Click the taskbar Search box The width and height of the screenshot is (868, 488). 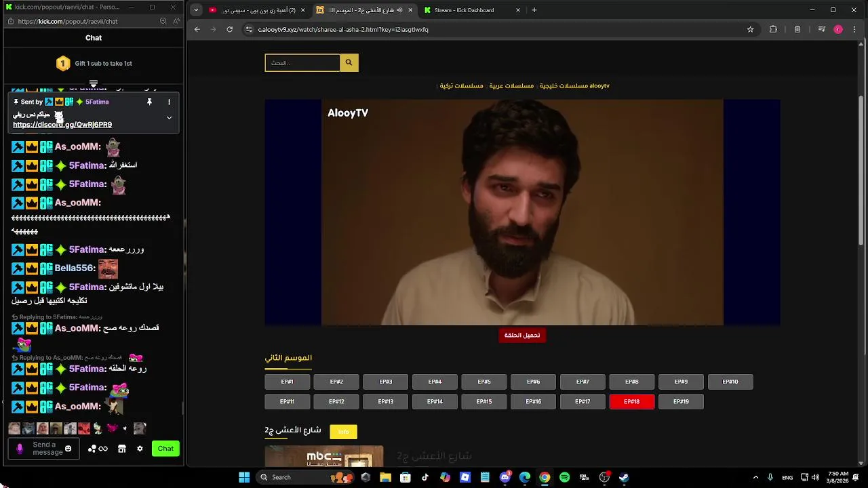pyautogui.click(x=307, y=477)
